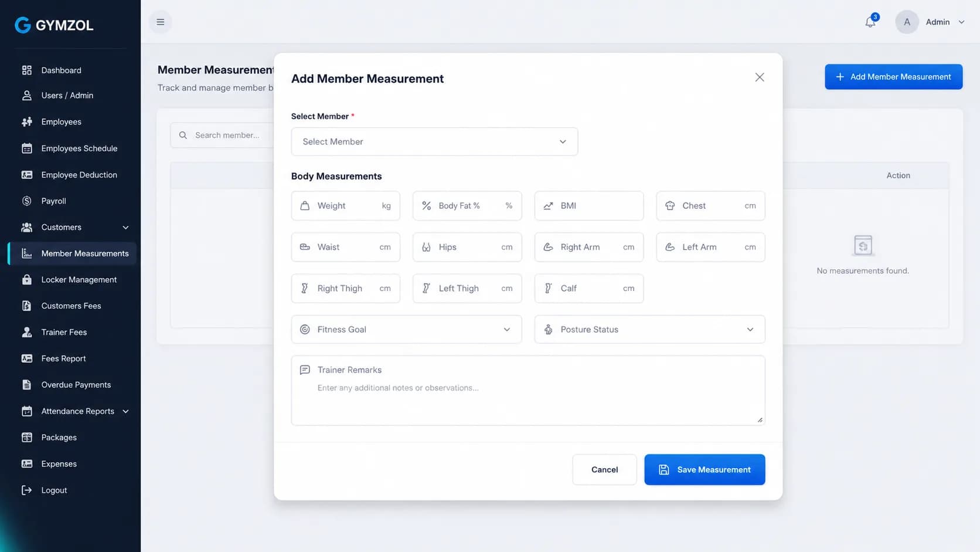The height and width of the screenshot is (552, 980).
Task: Open Fees Report menu item
Action: (73, 358)
